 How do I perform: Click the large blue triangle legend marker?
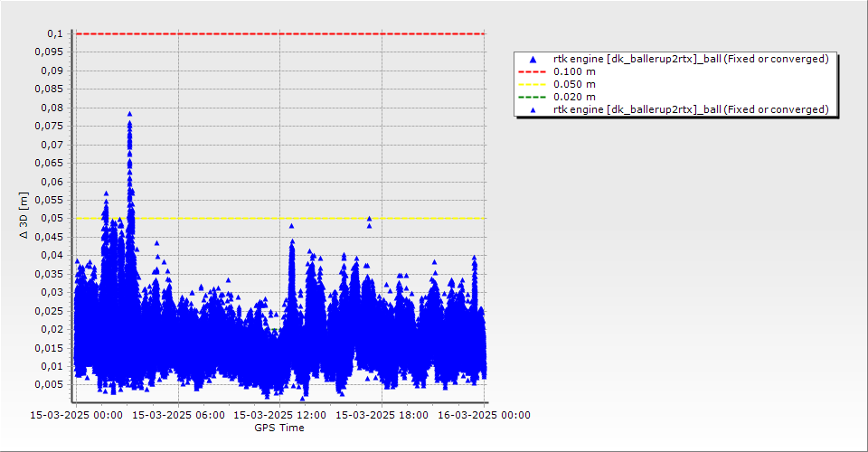coord(533,59)
